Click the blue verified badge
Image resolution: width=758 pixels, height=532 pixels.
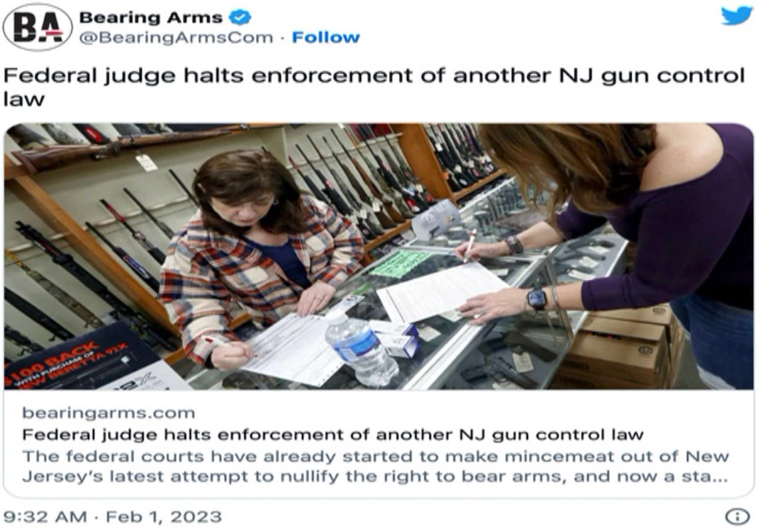240,18
